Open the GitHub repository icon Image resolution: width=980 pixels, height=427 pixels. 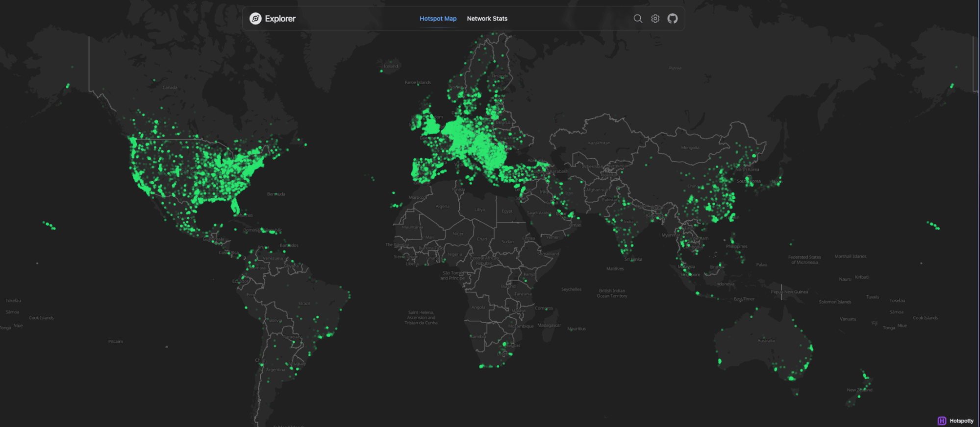coord(673,19)
